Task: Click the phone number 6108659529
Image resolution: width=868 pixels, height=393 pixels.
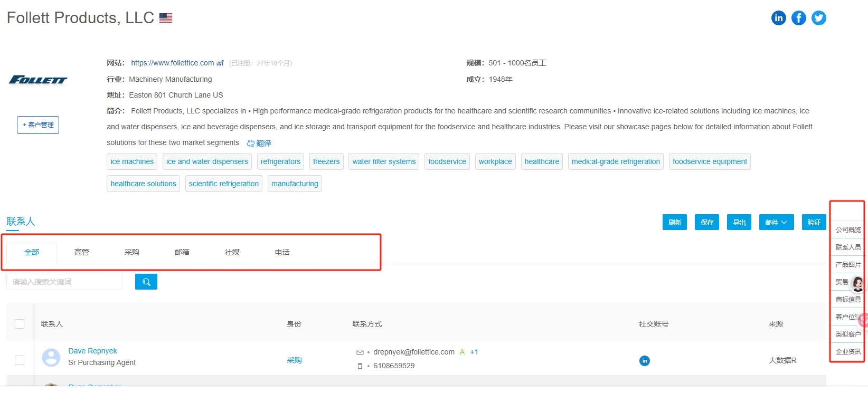Action: 394,366
